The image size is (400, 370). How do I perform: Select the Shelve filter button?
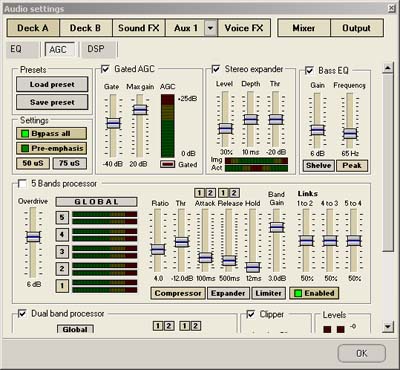coord(319,166)
